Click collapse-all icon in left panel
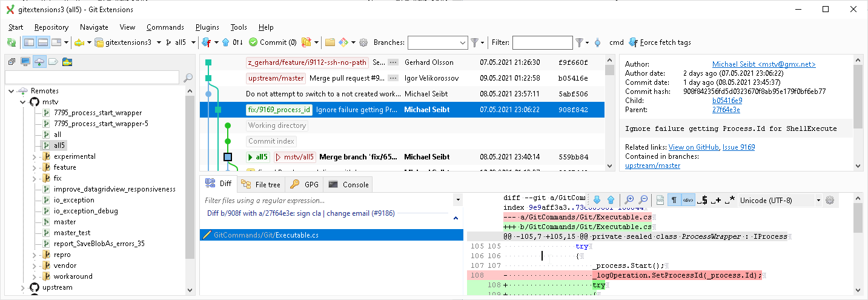The image size is (868, 300). pos(12,61)
